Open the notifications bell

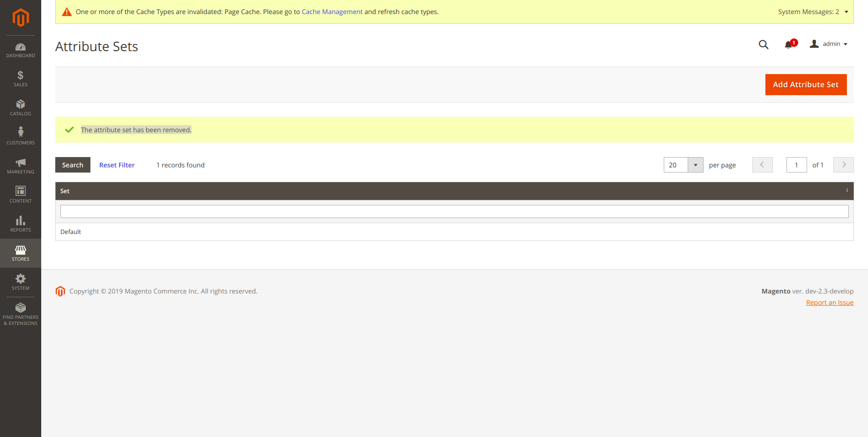pyautogui.click(x=788, y=44)
